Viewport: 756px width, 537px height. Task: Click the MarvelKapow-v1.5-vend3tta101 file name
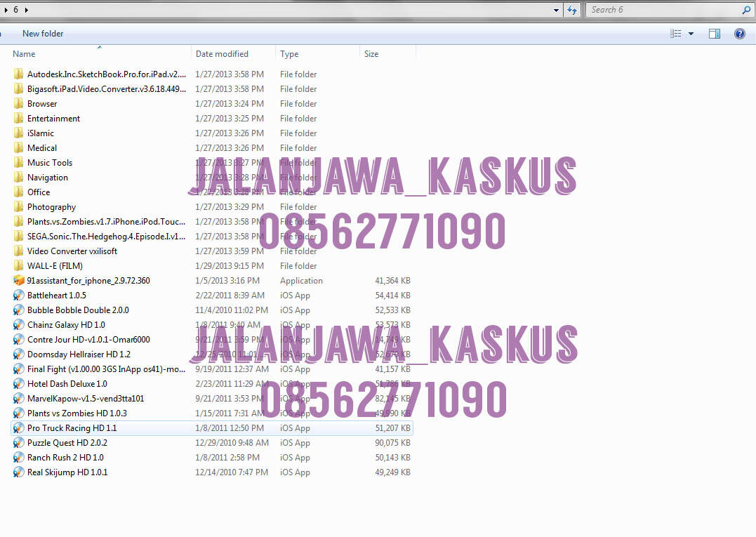[86, 399]
